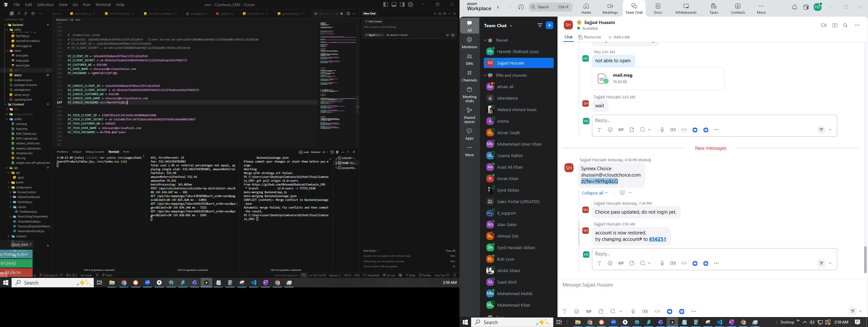Viewport: 868px width, 327px height.
Task: Open Meetings in Zoom Workplace
Action: coord(610,9)
